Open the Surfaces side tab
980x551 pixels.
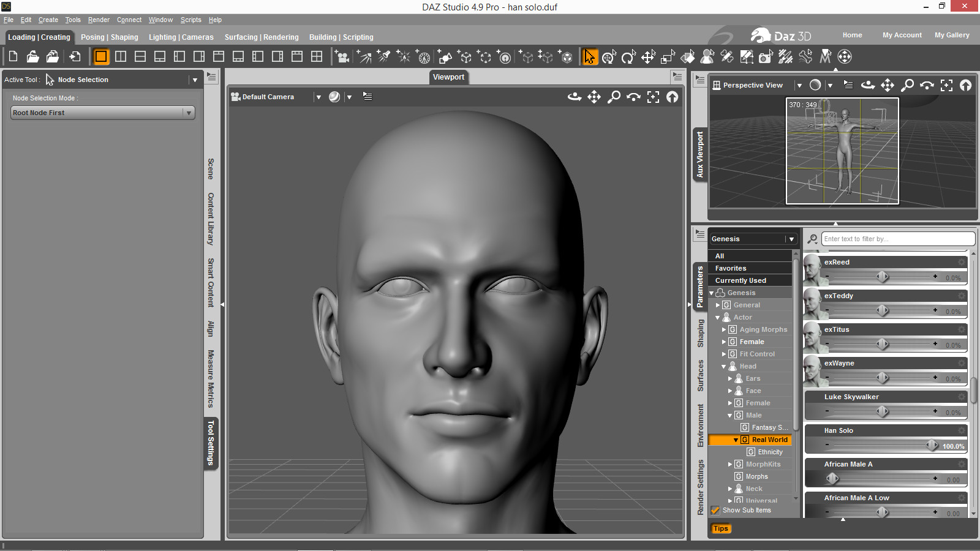click(x=701, y=376)
